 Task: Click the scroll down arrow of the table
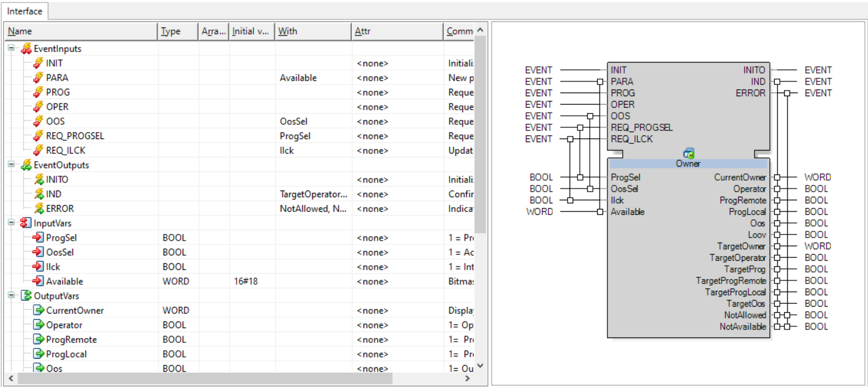[480, 366]
